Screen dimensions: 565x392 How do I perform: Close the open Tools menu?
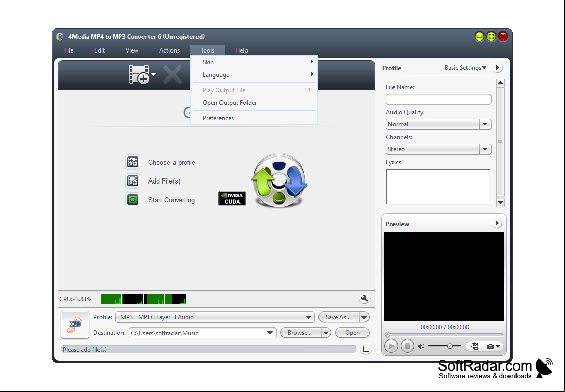point(208,50)
